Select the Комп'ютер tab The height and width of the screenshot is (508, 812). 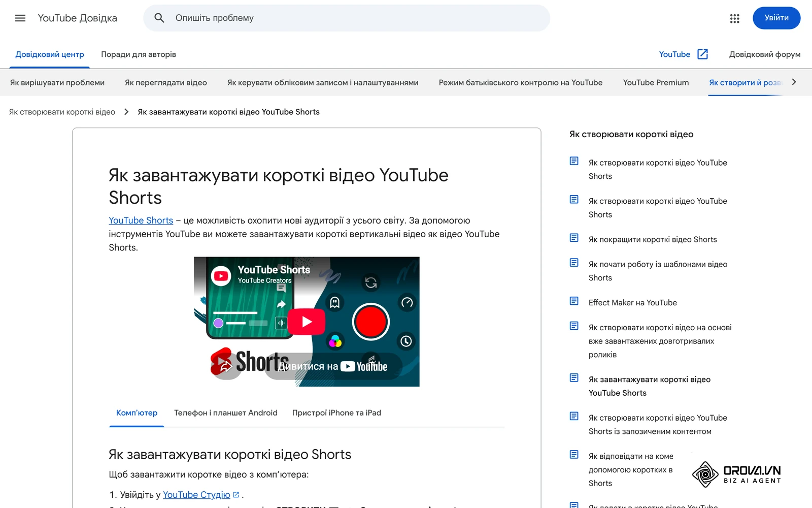pyautogui.click(x=137, y=413)
